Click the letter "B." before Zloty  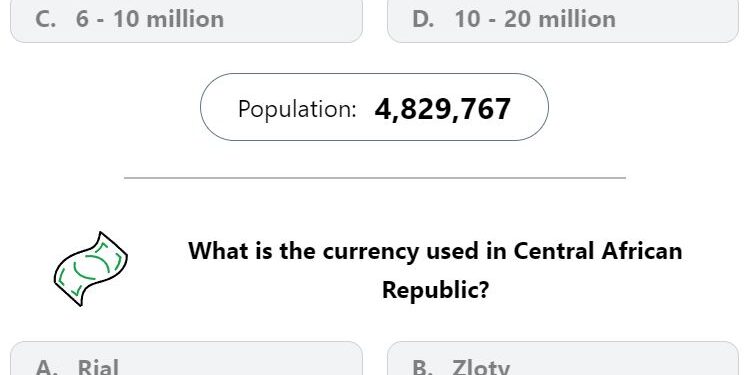(423, 367)
